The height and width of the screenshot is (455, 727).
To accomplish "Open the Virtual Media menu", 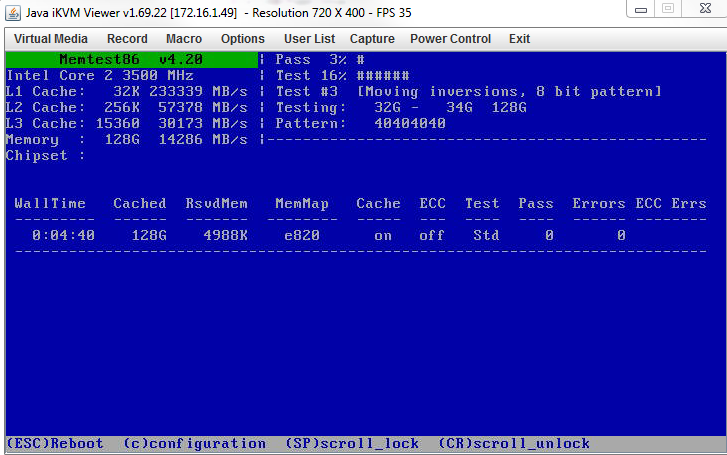I will [51, 39].
